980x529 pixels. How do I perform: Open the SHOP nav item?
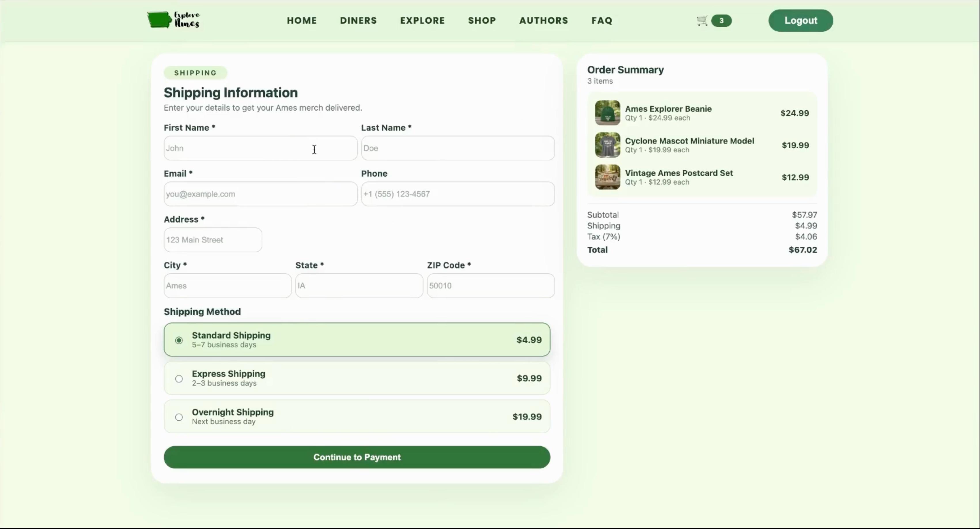pyautogui.click(x=482, y=20)
